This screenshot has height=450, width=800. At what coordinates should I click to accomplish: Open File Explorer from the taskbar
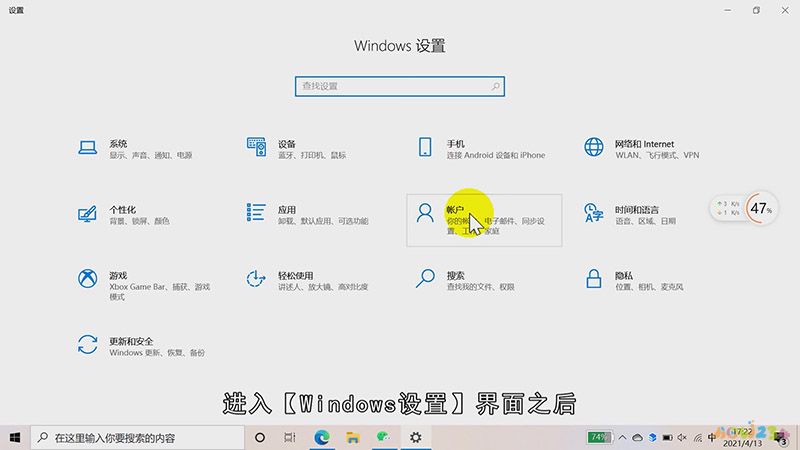coord(353,438)
